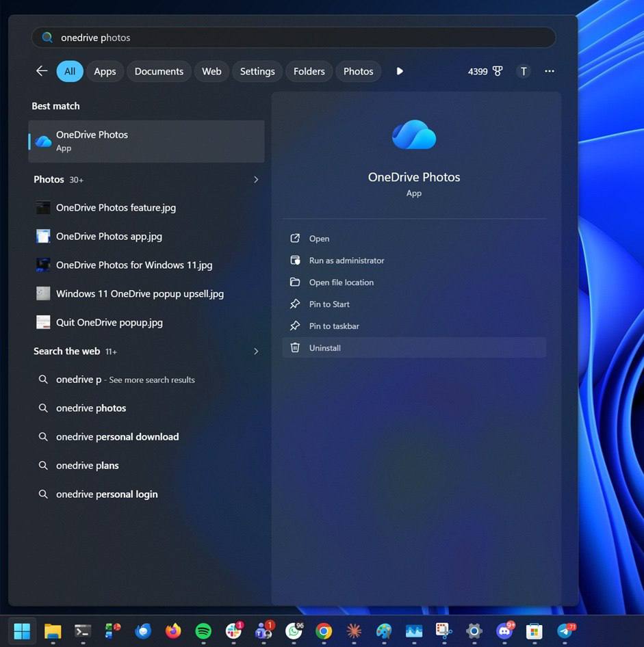Open the Settings gear on the taskbar

(474, 631)
